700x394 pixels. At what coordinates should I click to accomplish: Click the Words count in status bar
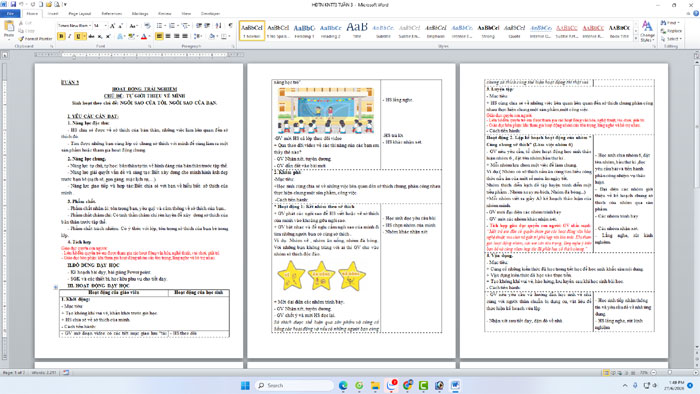44,373
